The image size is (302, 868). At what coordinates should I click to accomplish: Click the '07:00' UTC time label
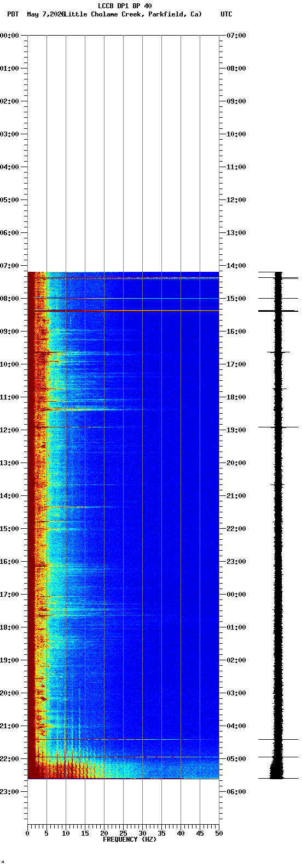[x=236, y=36]
